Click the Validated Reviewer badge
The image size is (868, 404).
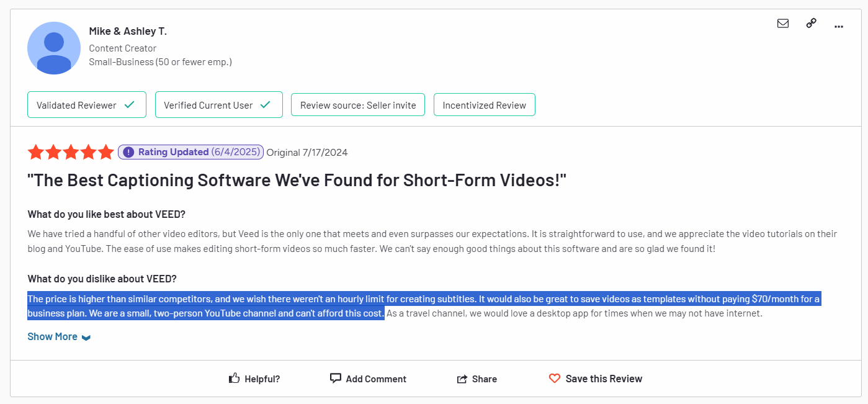[86, 105]
